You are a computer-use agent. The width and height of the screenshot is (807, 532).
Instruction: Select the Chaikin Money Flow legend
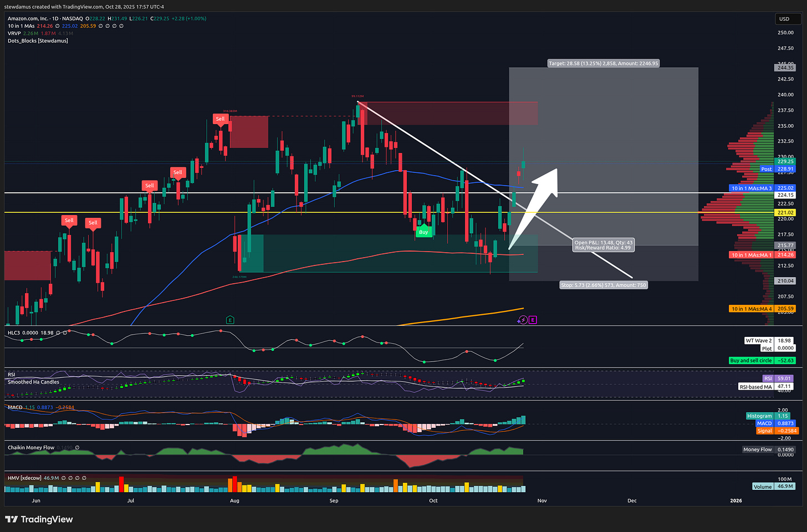[31, 448]
